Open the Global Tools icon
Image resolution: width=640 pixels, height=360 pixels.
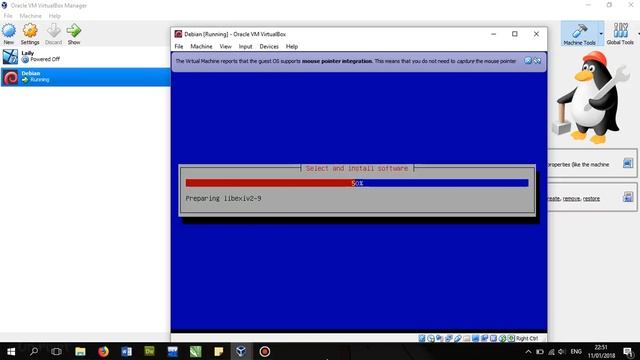620,31
